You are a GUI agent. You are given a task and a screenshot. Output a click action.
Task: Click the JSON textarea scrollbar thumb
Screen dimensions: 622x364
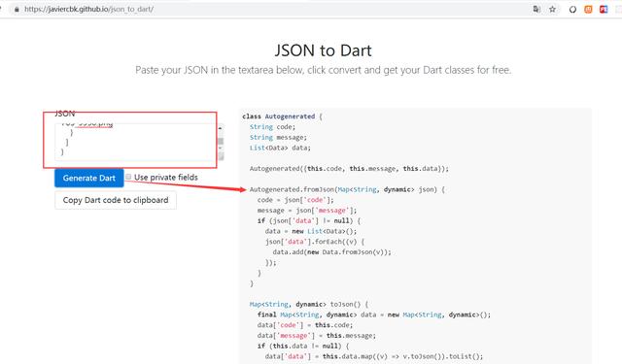pos(221,141)
